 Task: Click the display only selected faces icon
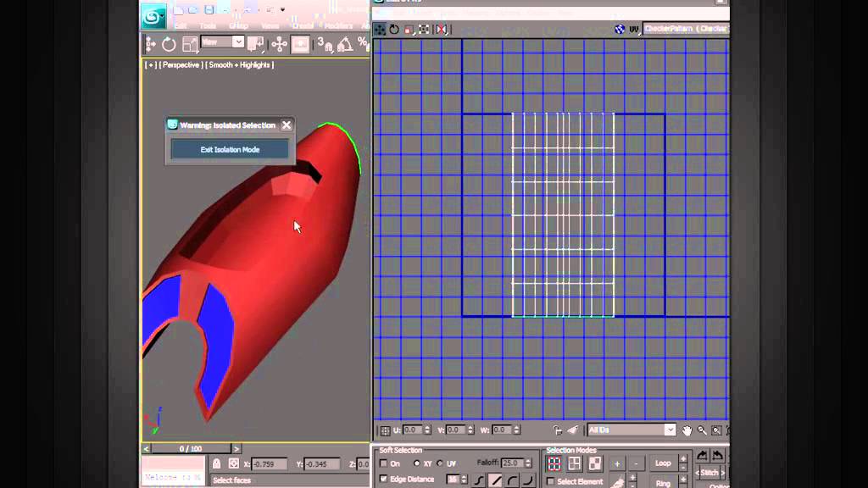pyautogui.click(x=573, y=430)
